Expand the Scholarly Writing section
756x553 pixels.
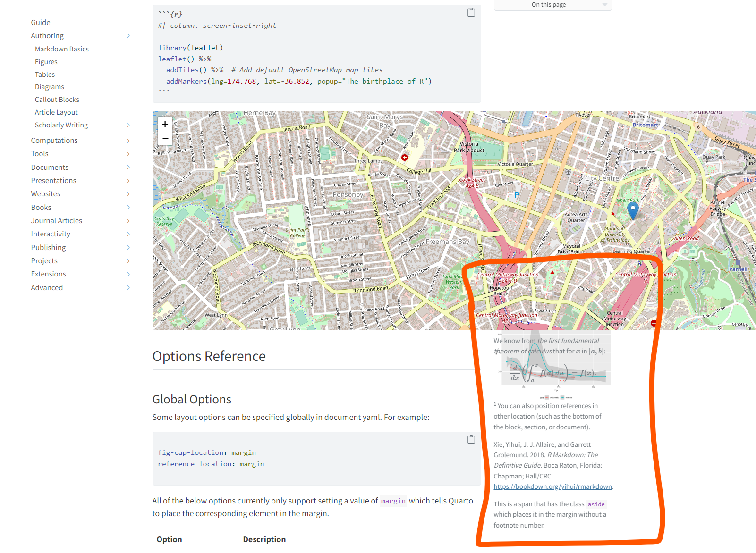128,125
